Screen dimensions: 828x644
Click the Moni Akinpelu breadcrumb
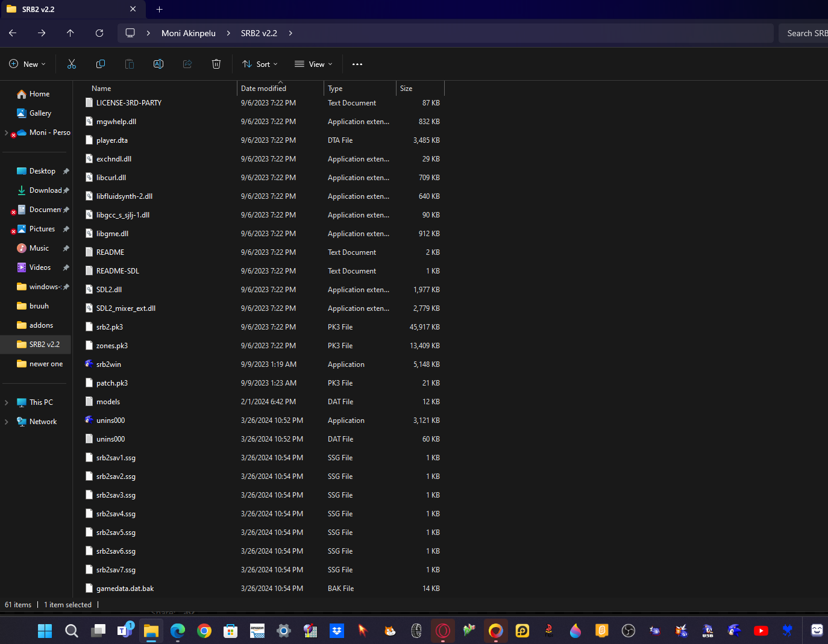189,33
